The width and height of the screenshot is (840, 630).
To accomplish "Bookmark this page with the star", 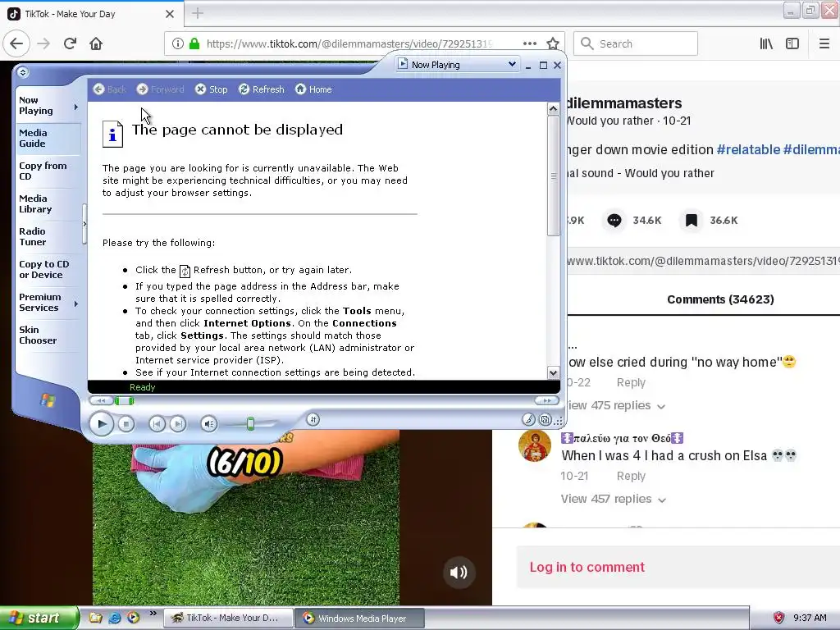I will (553, 43).
